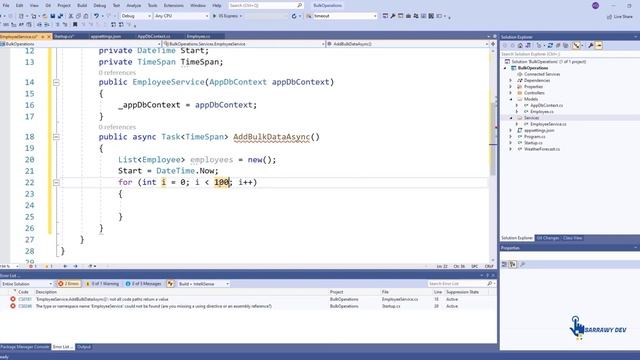This screenshot has width=640, height=360.
Task: Select WeatherForecast.cs in Solution Explorer
Action: 542,149
